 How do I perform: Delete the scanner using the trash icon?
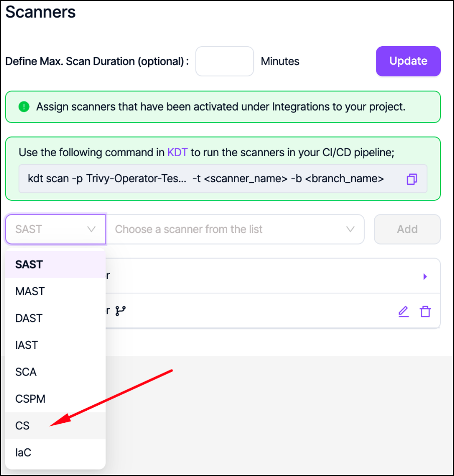click(425, 311)
